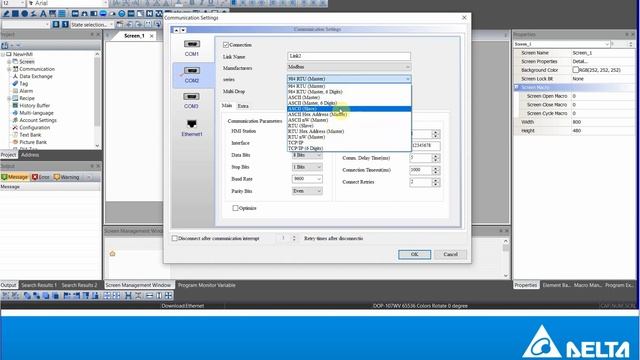Expand the Recipe node in project tree
Viewport: 640px width, 360px height.
point(9,98)
